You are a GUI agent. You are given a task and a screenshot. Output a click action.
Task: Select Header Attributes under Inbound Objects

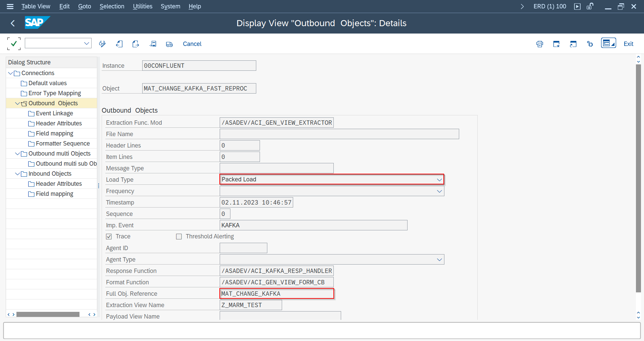59,184
